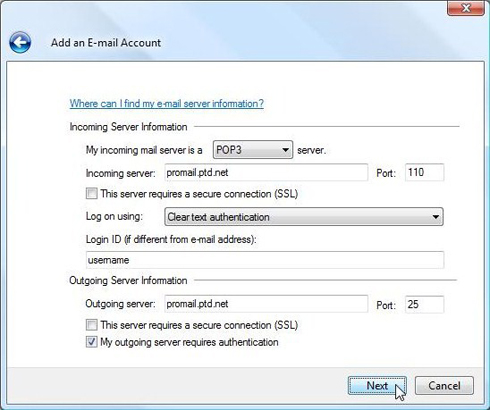
Task: Enable SSL for the incoming server
Action: click(x=92, y=194)
